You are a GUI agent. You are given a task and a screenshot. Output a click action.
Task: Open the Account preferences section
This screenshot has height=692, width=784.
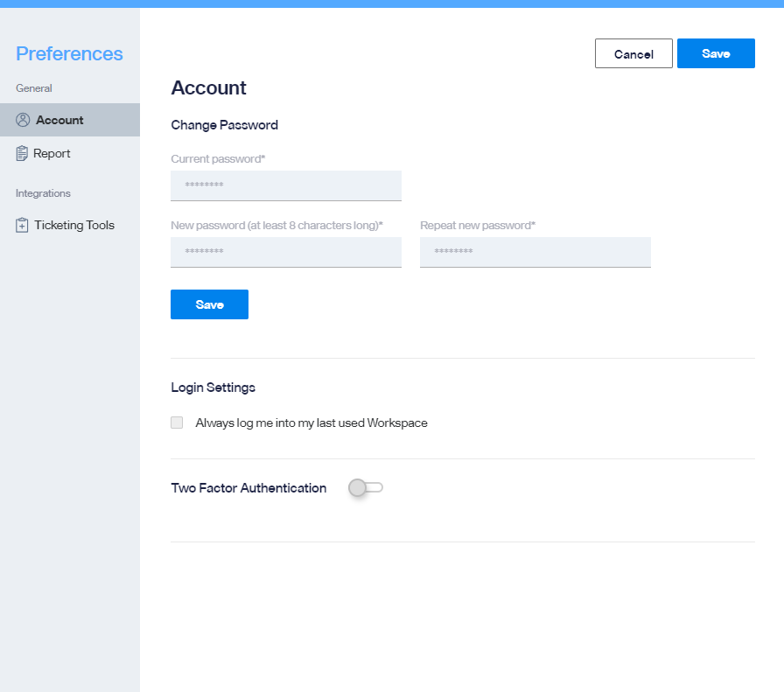coord(70,120)
